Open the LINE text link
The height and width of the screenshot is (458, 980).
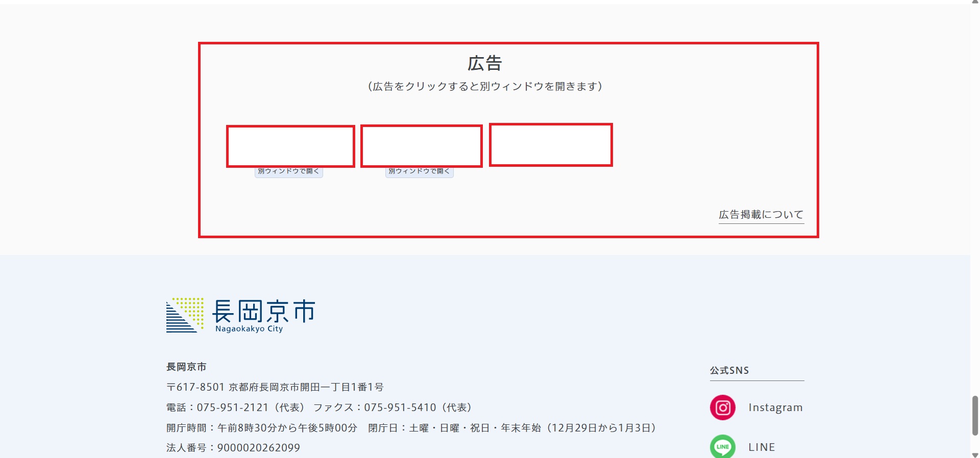(762, 447)
